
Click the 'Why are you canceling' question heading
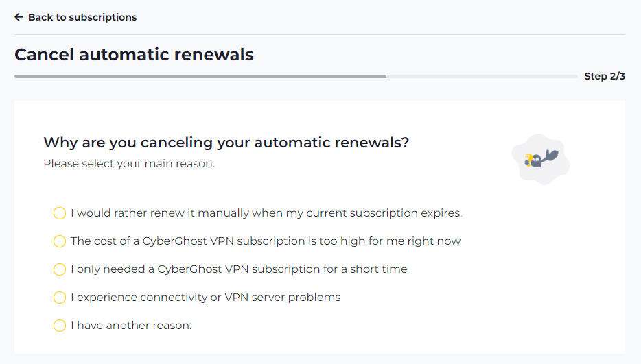226,143
